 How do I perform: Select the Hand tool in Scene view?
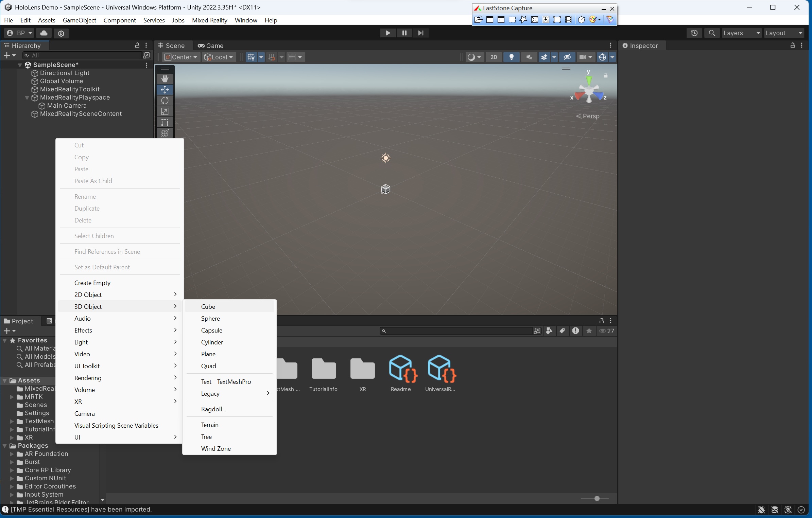pyautogui.click(x=165, y=78)
